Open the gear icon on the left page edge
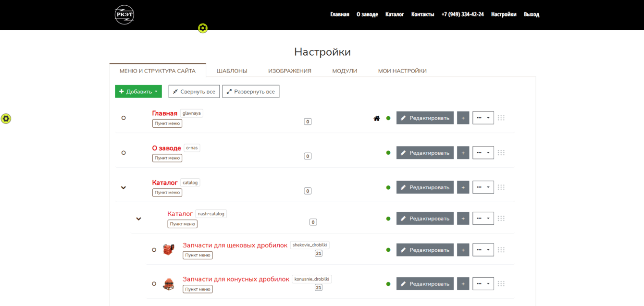Image resolution: width=644 pixels, height=306 pixels. pos(6,119)
